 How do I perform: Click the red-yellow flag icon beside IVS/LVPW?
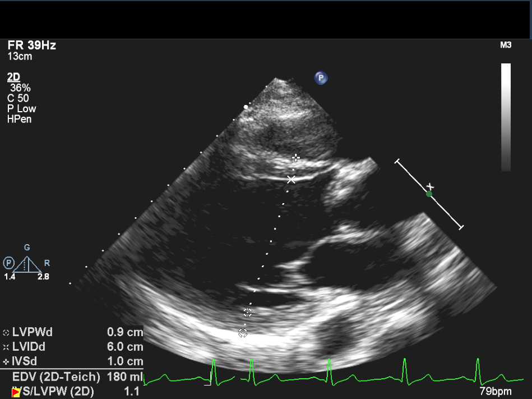(16, 392)
